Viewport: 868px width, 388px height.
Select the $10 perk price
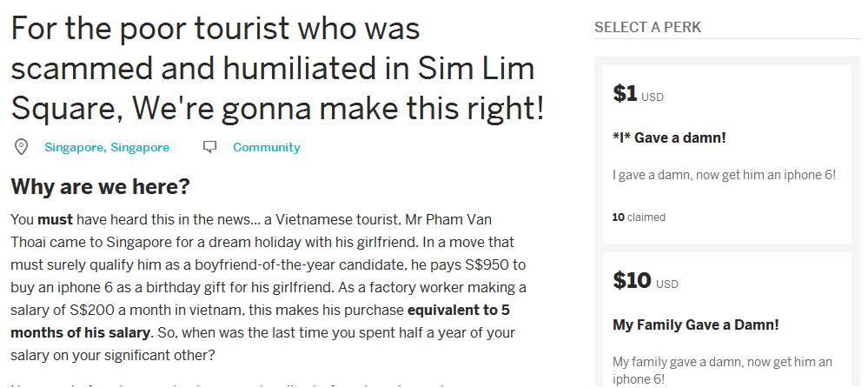[632, 281]
